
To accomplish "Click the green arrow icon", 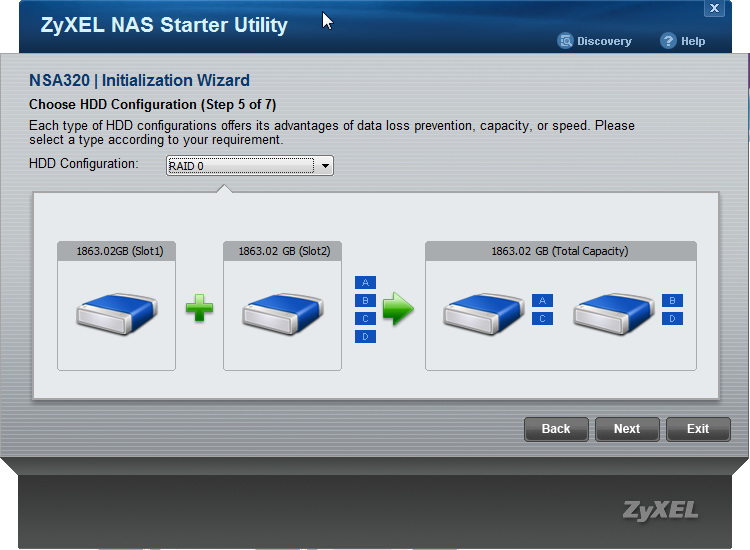I will click(398, 309).
